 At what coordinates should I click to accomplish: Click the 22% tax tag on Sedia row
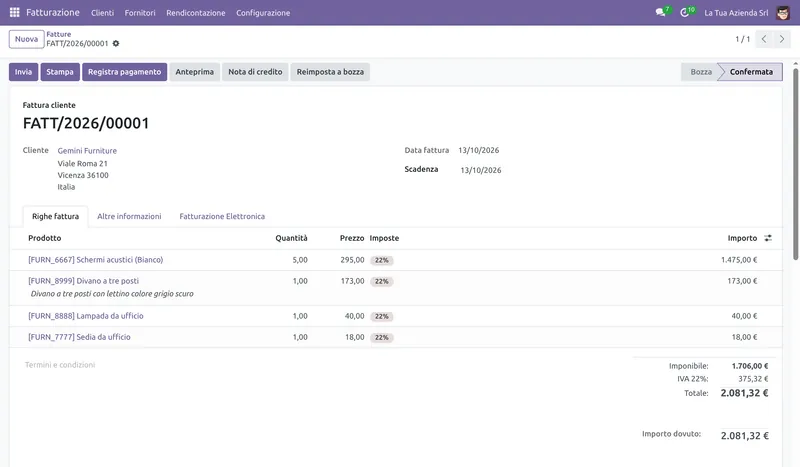[x=382, y=337]
